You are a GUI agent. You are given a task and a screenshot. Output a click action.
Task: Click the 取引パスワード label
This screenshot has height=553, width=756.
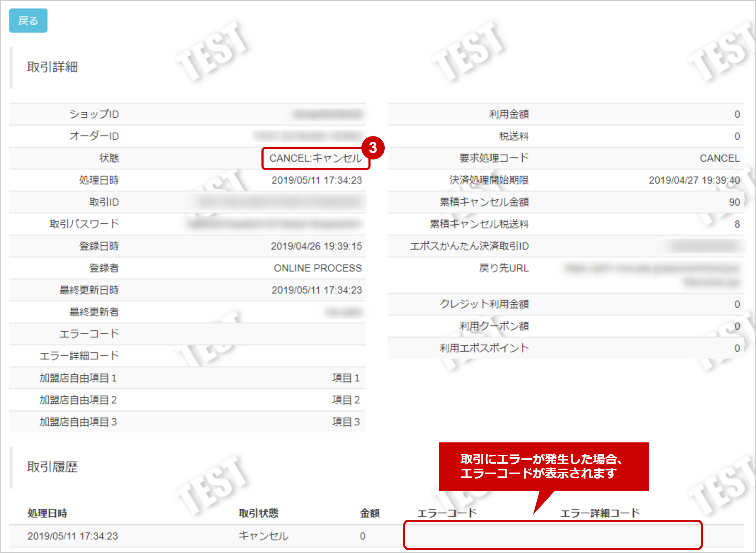pos(84,224)
